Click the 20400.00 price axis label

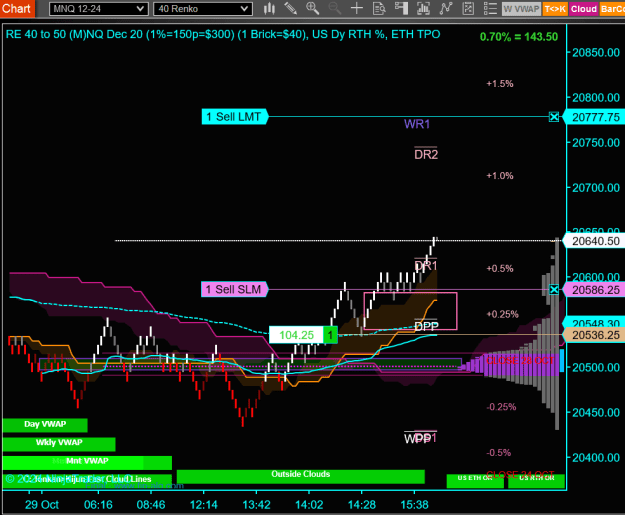coord(596,458)
